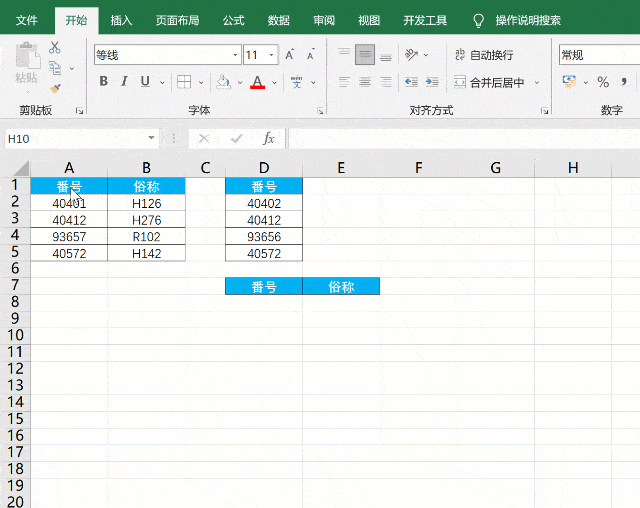The image size is (640, 508).
Task: Apply percent style format
Action: click(603, 82)
